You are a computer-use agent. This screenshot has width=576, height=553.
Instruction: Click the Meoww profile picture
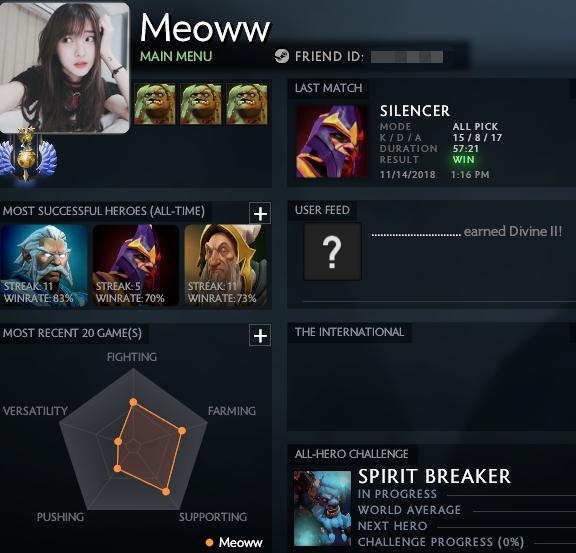65,67
